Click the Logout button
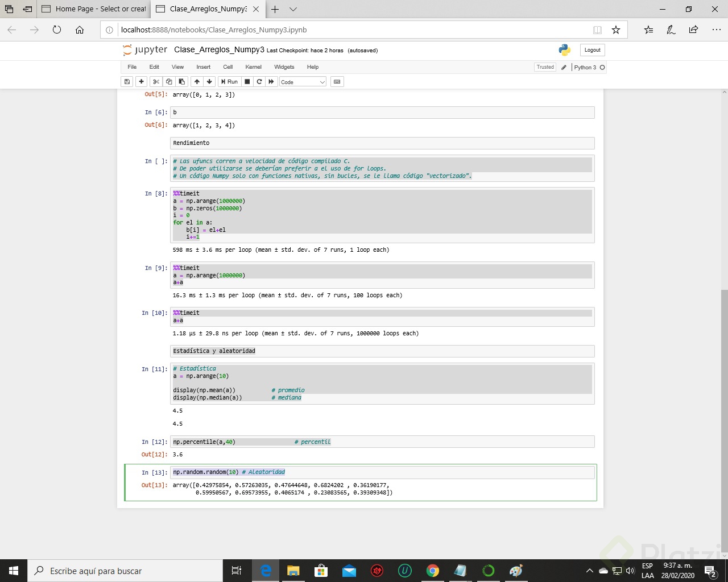Image resolution: width=728 pixels, height=582 pixels. point(591,50)
